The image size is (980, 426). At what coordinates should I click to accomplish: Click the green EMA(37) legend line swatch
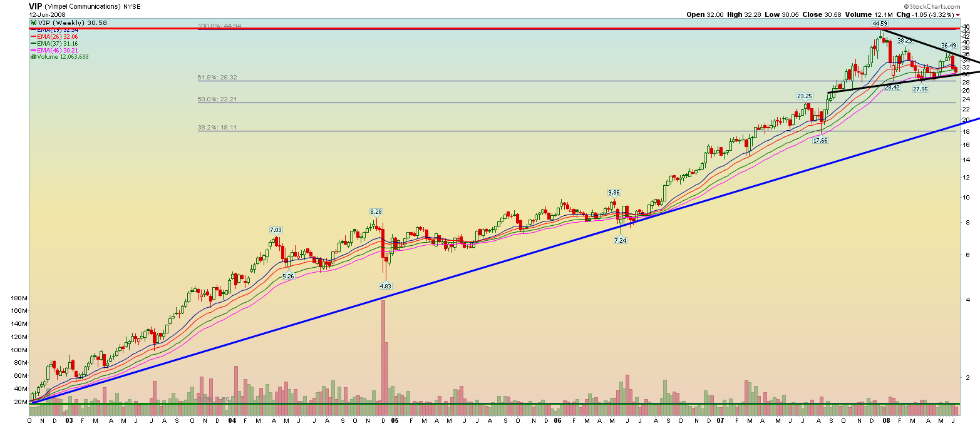34,44
